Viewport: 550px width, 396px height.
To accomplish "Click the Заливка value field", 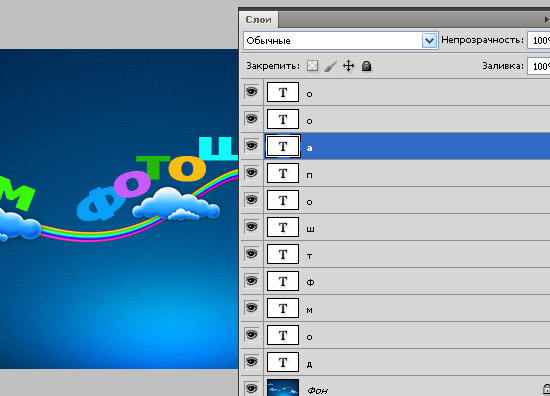I will 538,66.
